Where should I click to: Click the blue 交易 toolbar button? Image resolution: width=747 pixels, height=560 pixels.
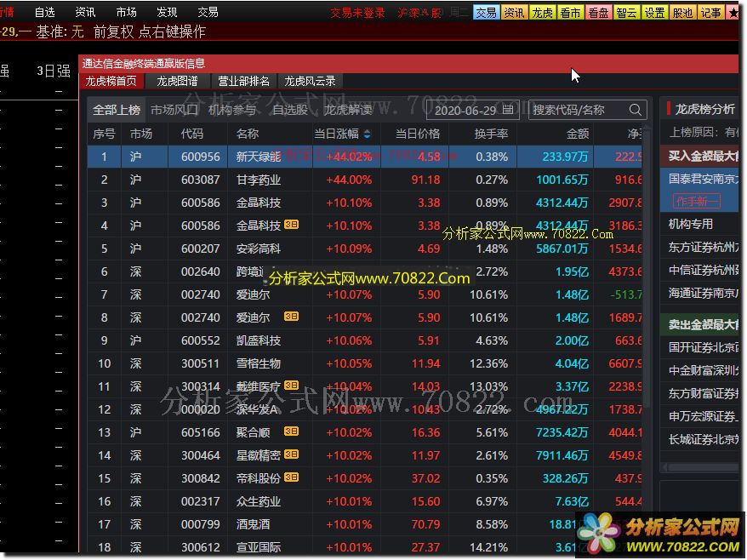tap(486, 13)
